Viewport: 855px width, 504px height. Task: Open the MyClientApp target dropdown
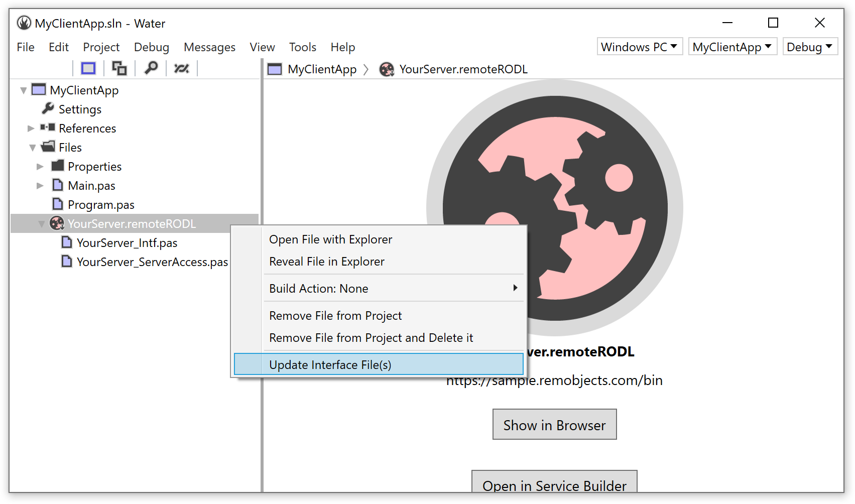[732, 47]
